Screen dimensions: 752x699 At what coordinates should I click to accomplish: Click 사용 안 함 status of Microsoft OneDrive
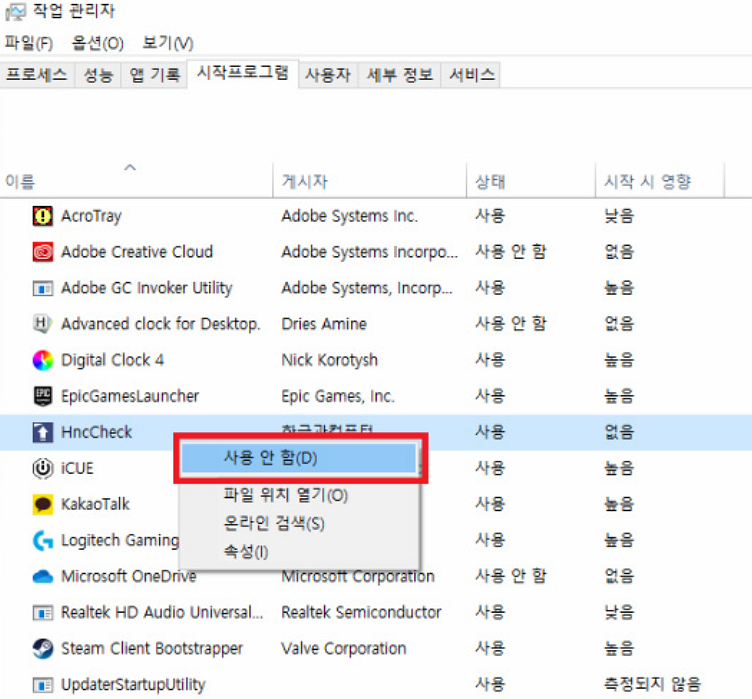click(x=511, y=576)
